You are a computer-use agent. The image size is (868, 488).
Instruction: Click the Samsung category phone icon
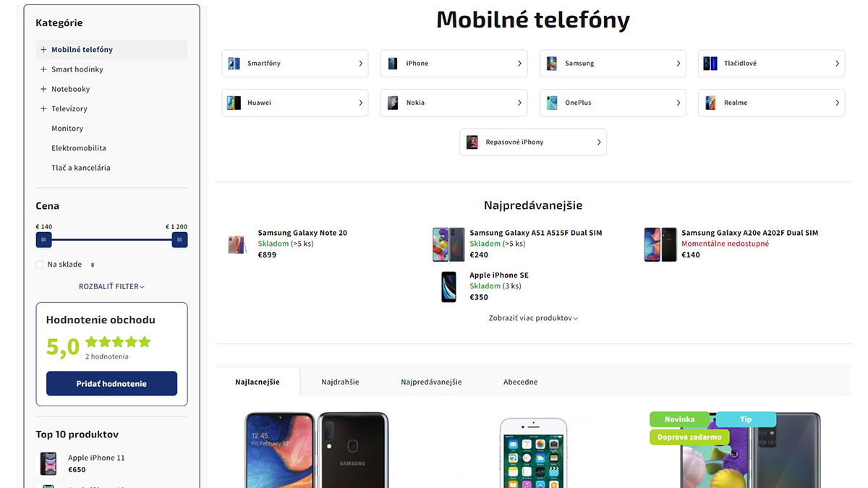tap(552, 64)
